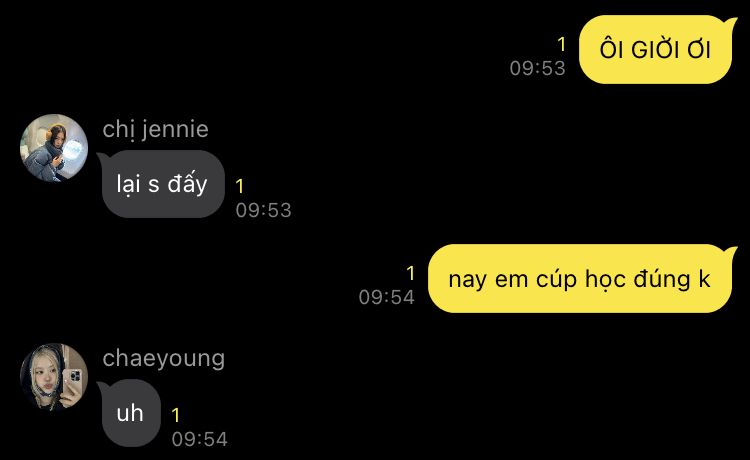The width and height of the screenshot is (750, 460).
Task: Tap the sender name chaeyoung
Action: pos(164,359)
